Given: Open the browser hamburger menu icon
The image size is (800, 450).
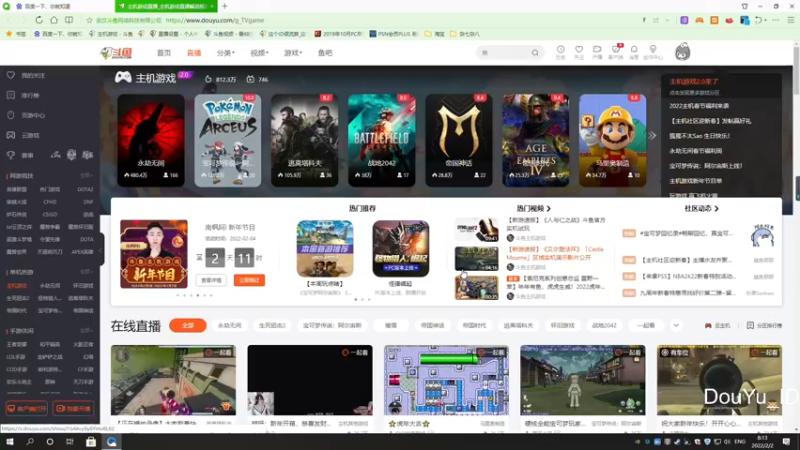Looking at the screenshot, I should click(790, 20).
